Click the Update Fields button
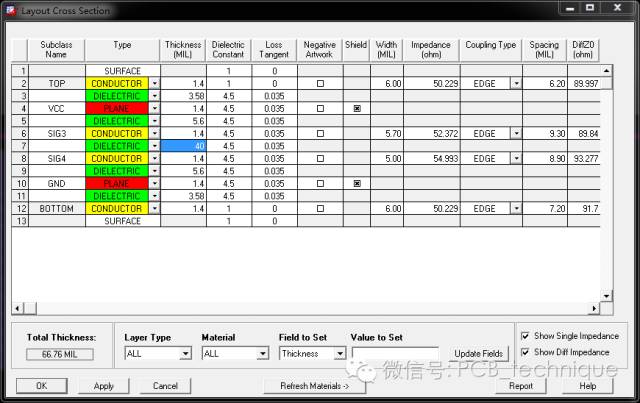This screenshot has width=640, height=403. tap(479, 354)
